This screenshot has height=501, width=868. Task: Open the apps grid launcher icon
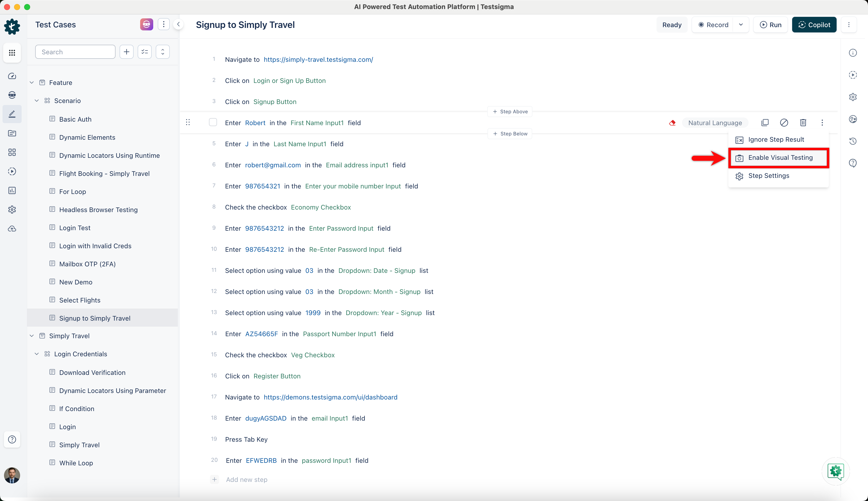12,53
